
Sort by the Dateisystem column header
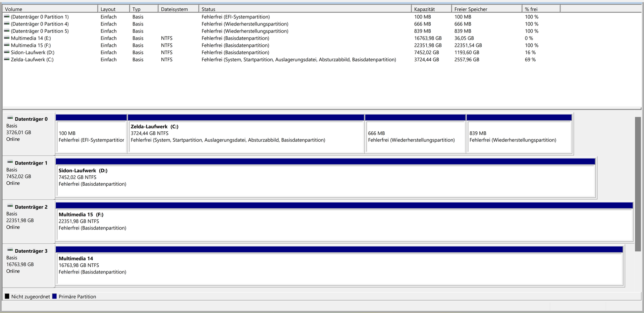click(x=178, y=9)
